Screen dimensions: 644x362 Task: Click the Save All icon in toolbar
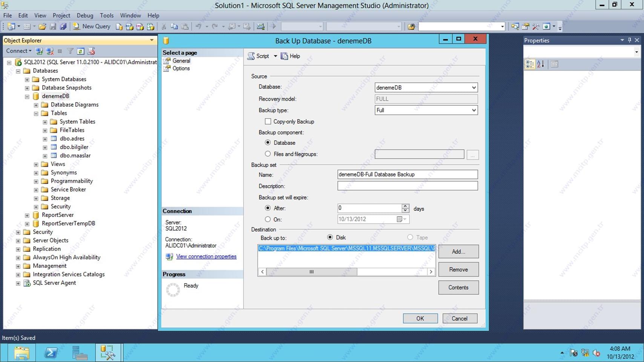(63, 26)
